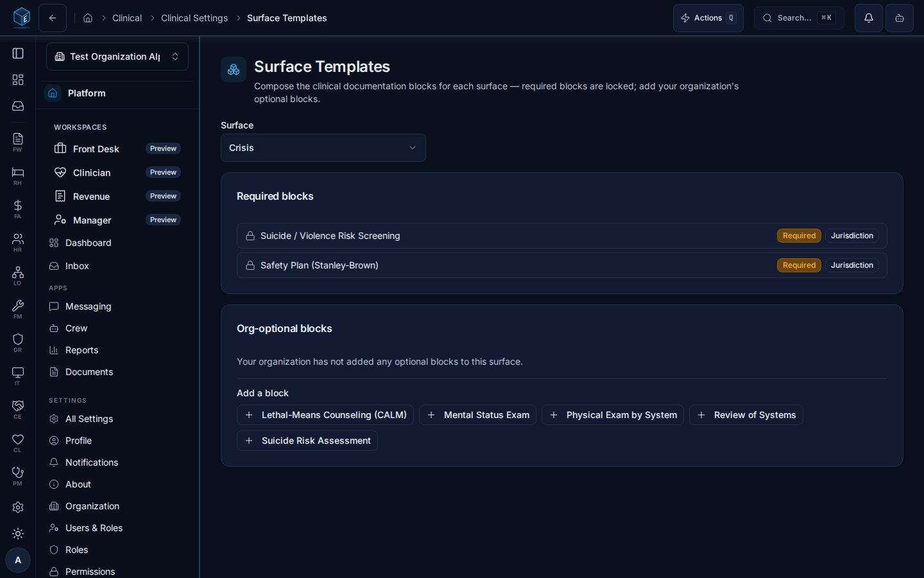Open the Test Organization switcher
The width and height of the screenshot is (924, 578).
(117, 57)
